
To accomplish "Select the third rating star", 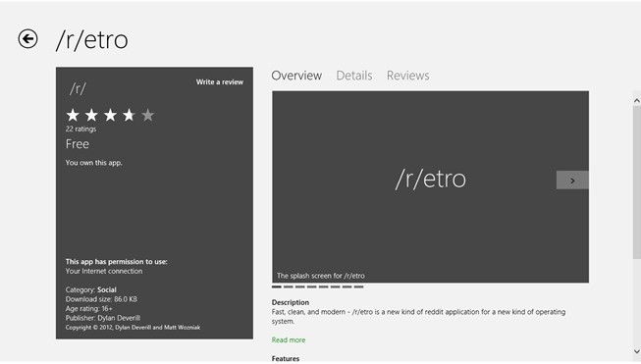I will 110,115.
